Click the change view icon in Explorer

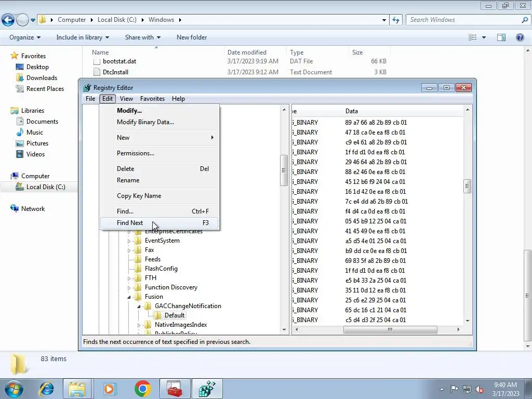point(473,37)
